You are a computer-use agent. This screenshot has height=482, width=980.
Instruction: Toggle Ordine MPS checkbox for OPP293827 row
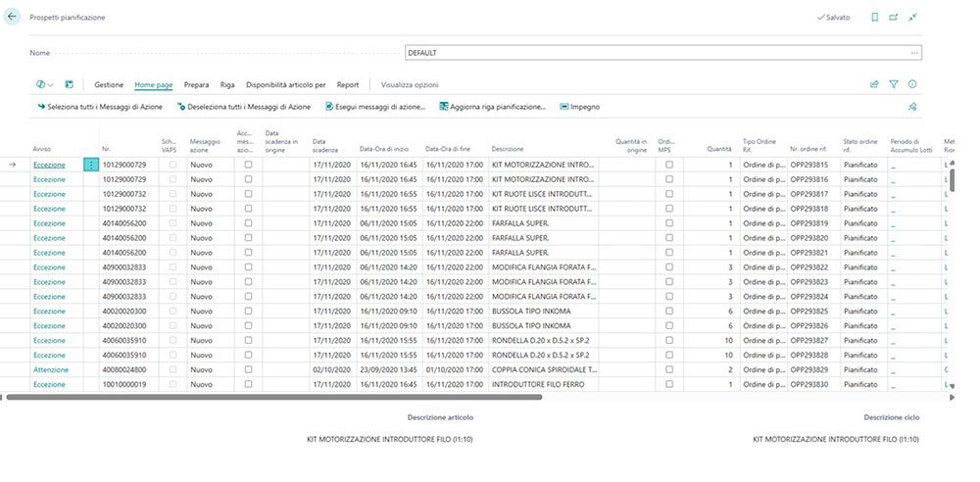pyautogui.click(x=669, y=340)
